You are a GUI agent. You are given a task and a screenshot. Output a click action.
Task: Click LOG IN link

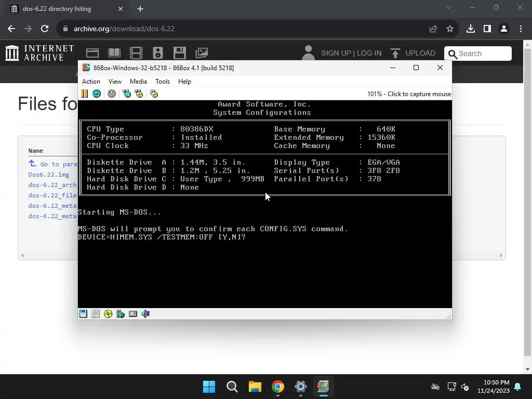[369, 54]
